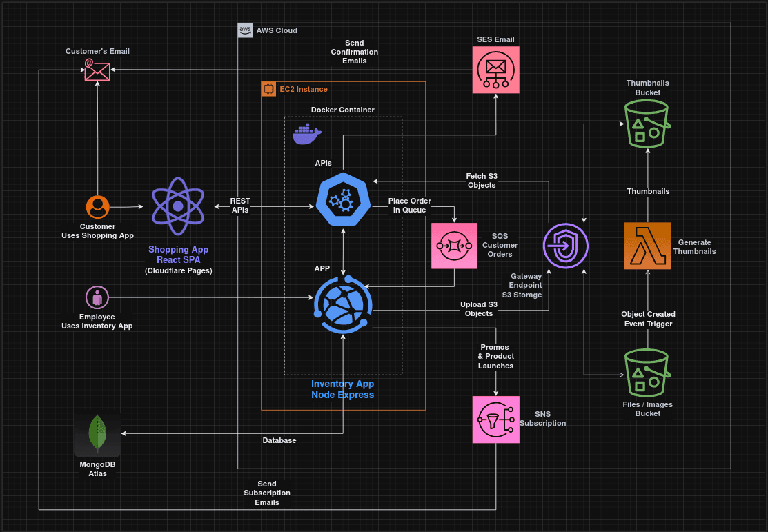This screenshot has width=768, height=532.
Task: Click the APIs gear hexagon icon
Action: pyautogui.click(x=342, y=200)
